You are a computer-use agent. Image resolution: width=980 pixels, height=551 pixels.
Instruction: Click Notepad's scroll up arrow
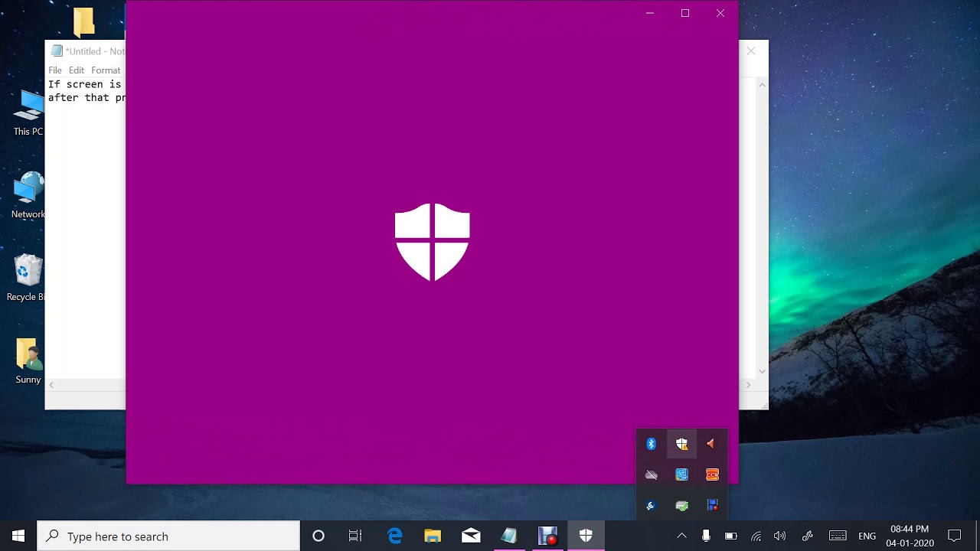click(762, 84)
